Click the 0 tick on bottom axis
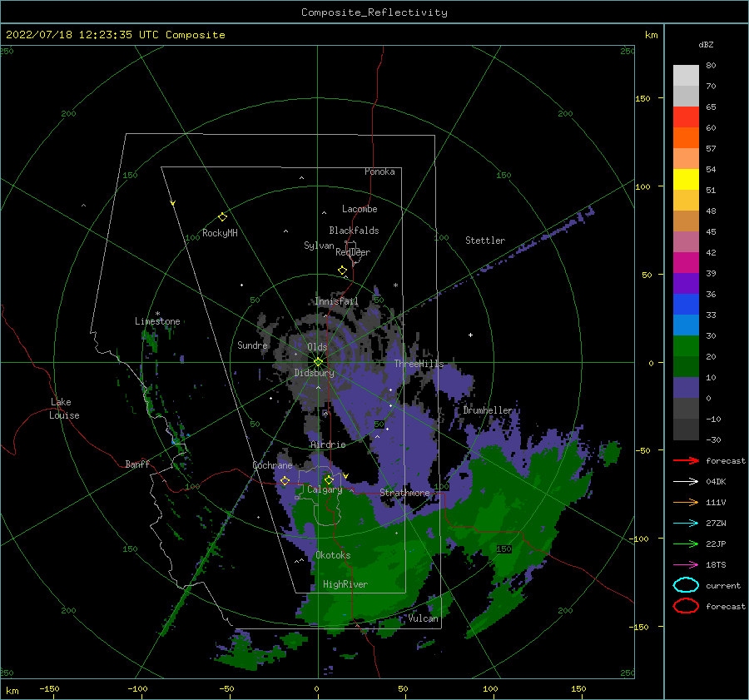The image size is (749, 700). coord(316,688)
